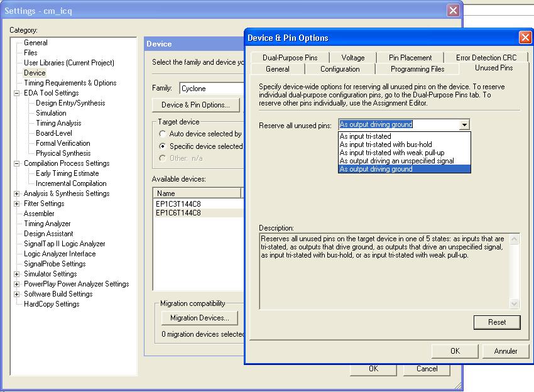Expand the Fitter Settings node
This screenshot has height=392, width=534.
click(16, 204)
